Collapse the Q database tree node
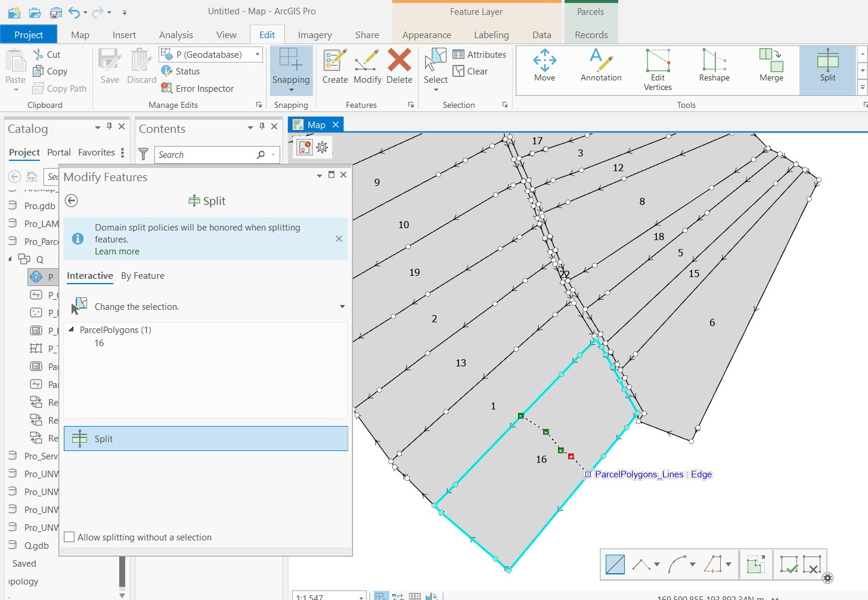The width and height of the screenshot is (868, 600). point(10,259)
